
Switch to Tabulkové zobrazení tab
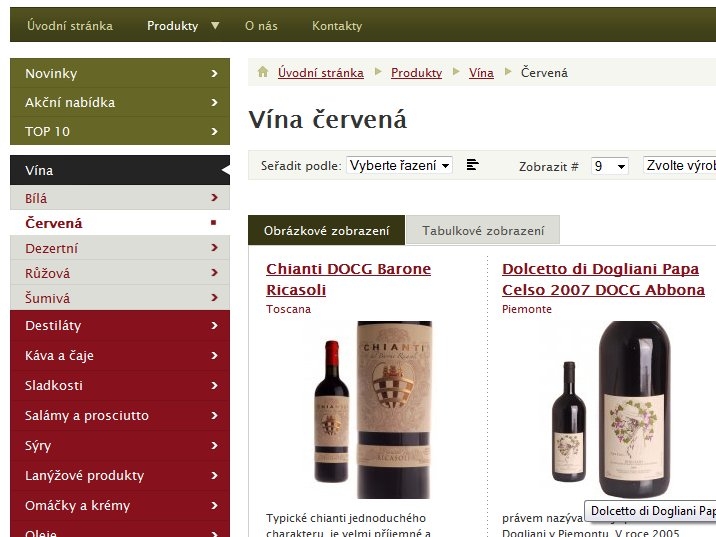tap(483, 230)
